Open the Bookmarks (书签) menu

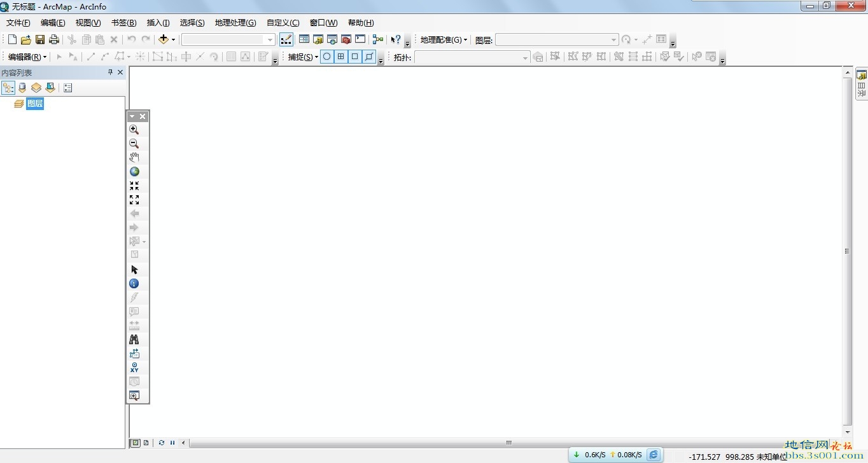click(x=123, y=23)
